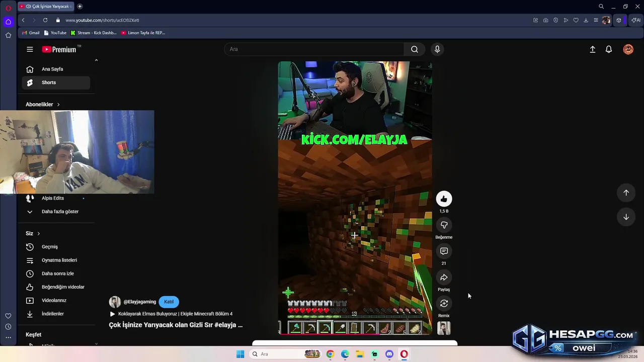This screenshot has height=362, width=644.
Task: Open Opera sidebar heart pinboards icon
Action: coord(8,316)
